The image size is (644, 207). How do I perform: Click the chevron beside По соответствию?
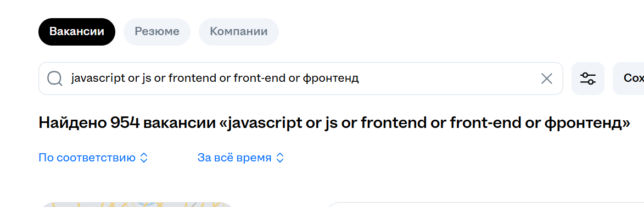coord(144,158)
